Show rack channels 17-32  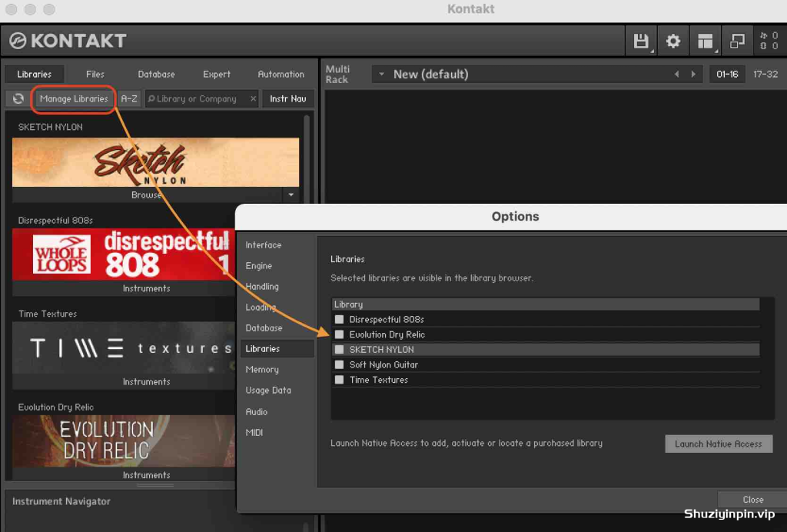[x=765, y=75]
